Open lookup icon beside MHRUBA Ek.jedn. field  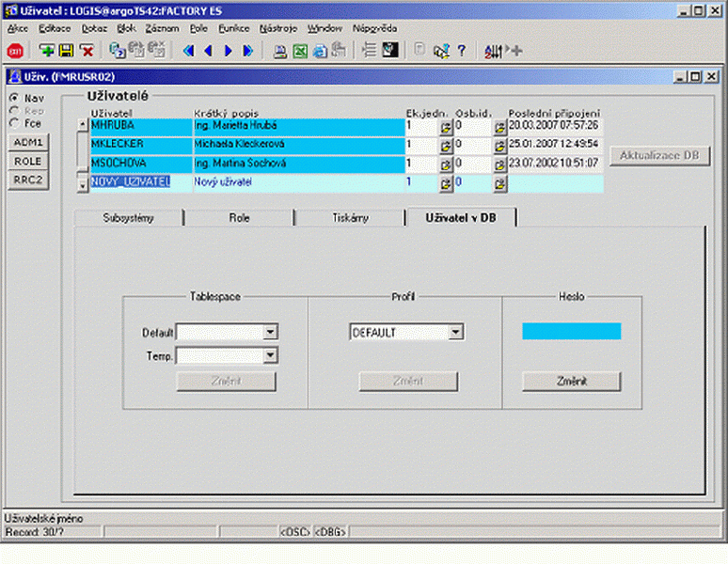(x=445, y=126)
